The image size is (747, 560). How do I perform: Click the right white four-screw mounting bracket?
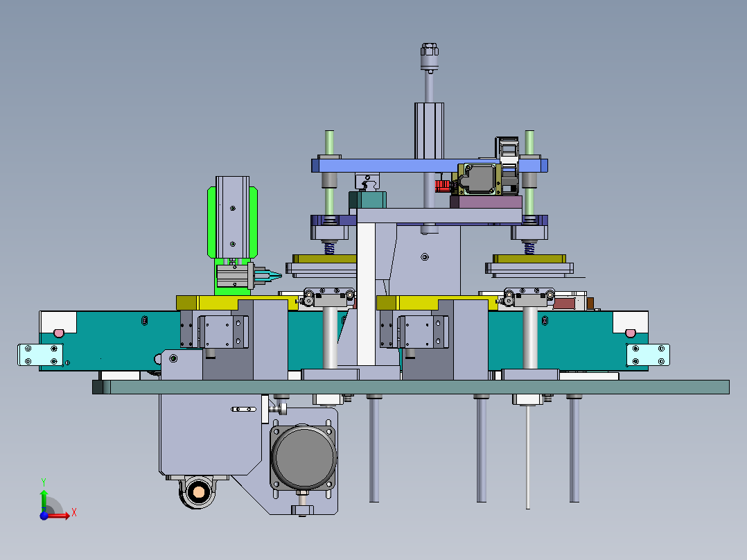648,355
